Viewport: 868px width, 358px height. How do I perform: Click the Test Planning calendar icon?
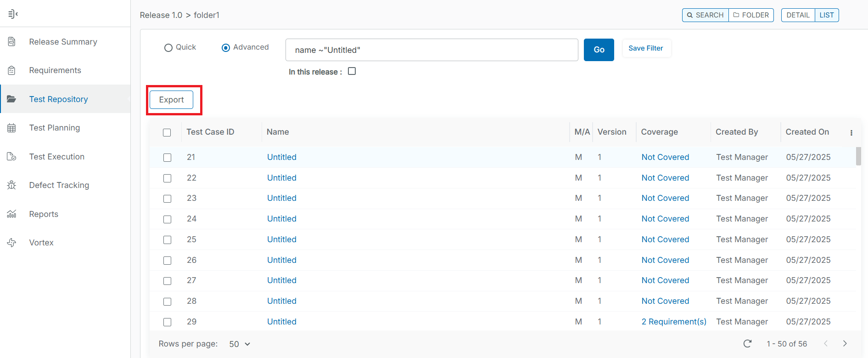(x=12, y=128)
